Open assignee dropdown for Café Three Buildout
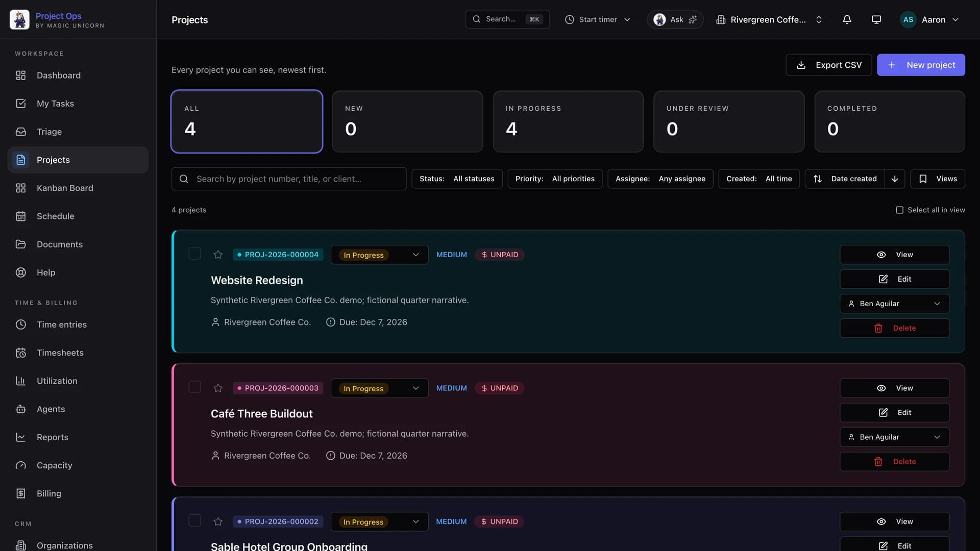The width and height of the screenshot is (980, 551). pyautogui.click(x=894, y=437)
